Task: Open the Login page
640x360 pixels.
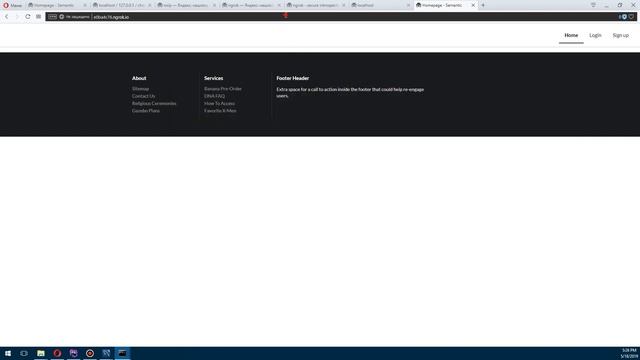Action: [x=595, y=36]
